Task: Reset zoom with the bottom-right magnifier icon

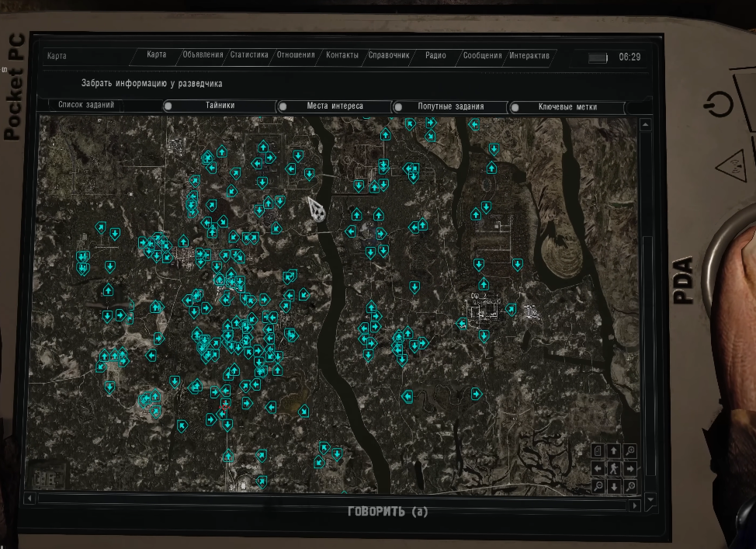Action: 630,486
